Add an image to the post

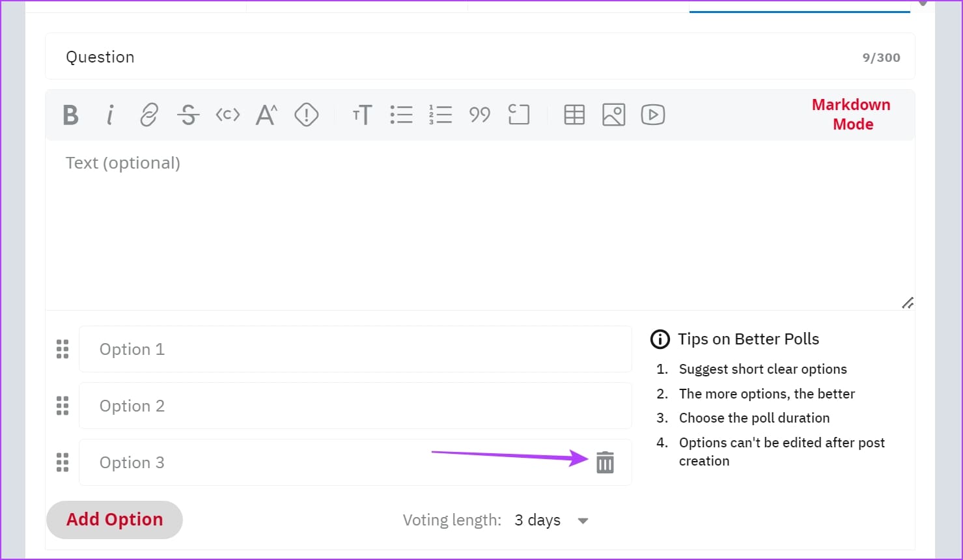pyautogui.click(x=613, y=115)
